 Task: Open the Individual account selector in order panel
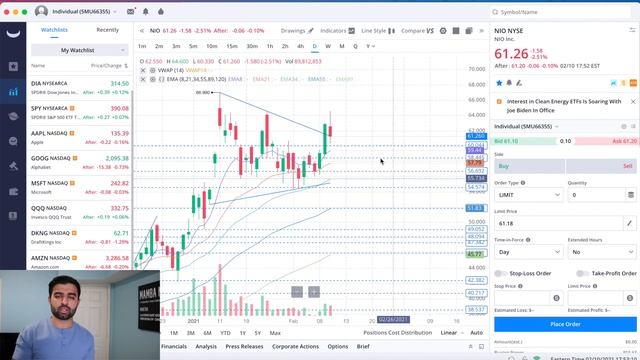pos(526,127)
